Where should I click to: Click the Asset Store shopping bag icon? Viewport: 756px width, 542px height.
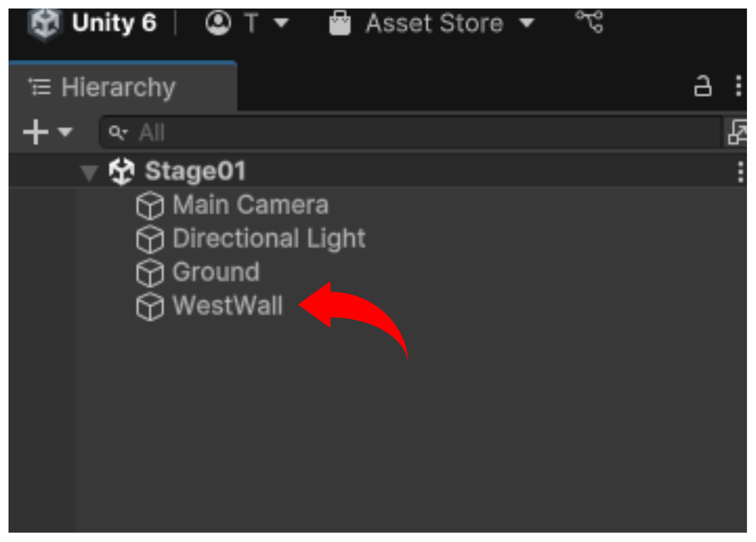(x=340, y=23)
